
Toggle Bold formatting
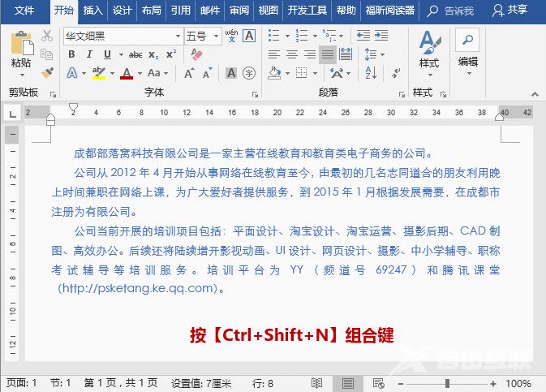click(71, 54)
